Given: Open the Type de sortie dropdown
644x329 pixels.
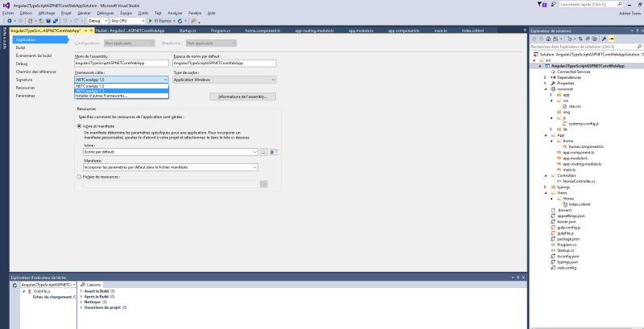Looking at the screenshot, I should (225, 80).
